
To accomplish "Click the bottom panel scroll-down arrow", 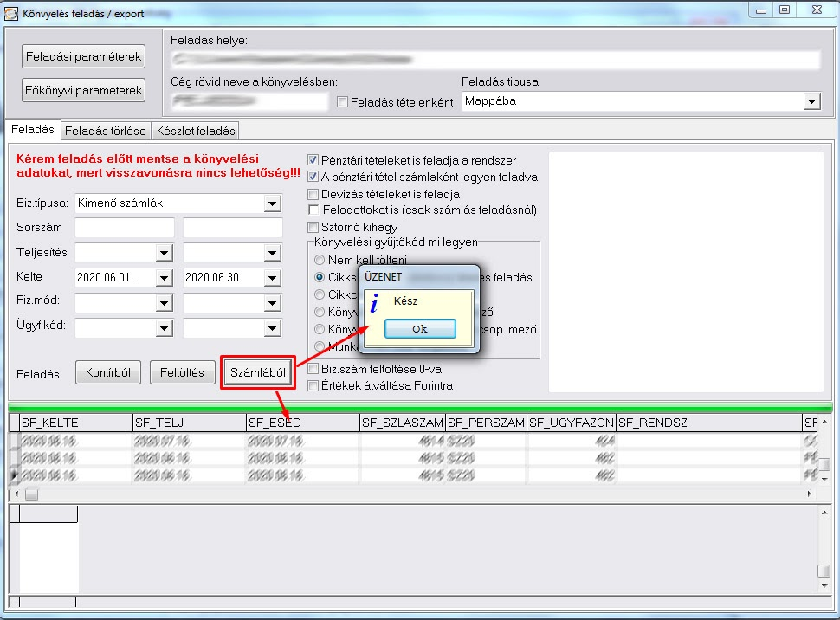I will click(x=824, y=586).
